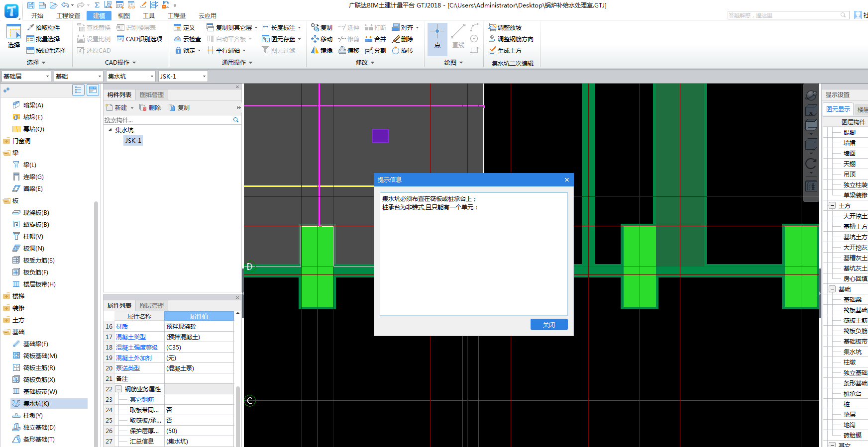Image resolution: width=868 pixels, height=447 pixels.
Task: Click 删除 in component list toolbar
Action: coord(150,107)
